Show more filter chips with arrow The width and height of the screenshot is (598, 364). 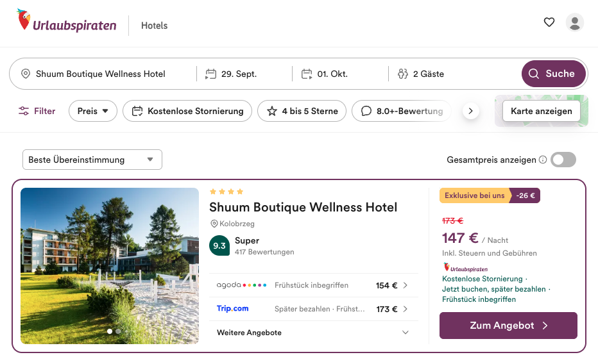coord(470,111)
